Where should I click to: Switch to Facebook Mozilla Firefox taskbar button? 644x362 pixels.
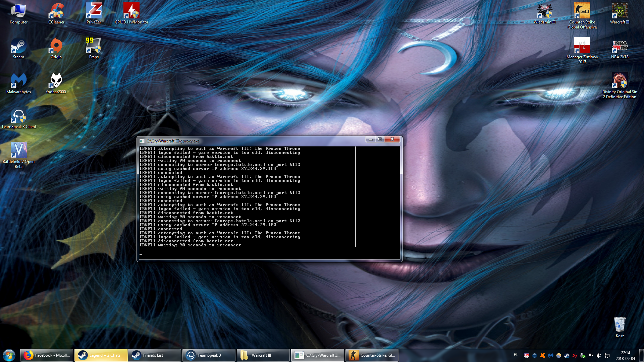(47, 355)
